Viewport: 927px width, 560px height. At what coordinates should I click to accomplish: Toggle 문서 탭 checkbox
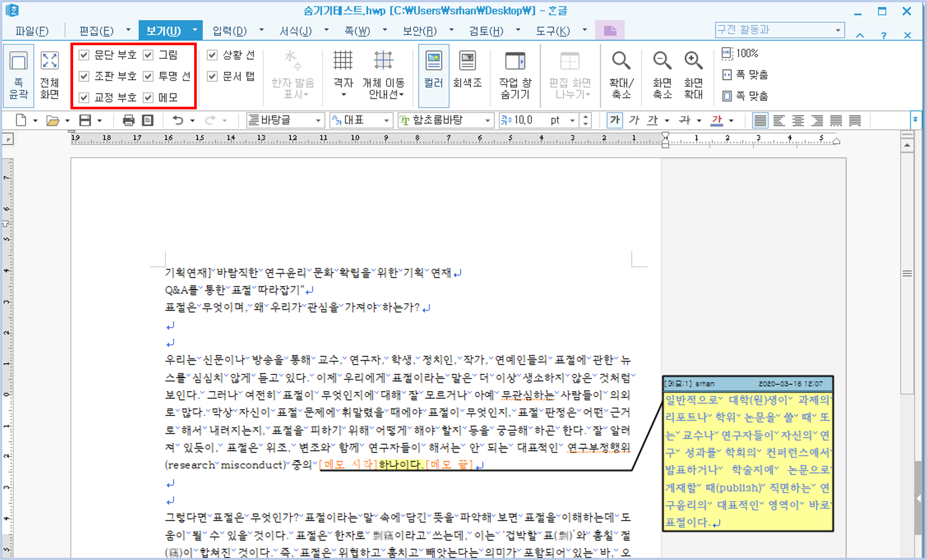click(x=212, y=76)
